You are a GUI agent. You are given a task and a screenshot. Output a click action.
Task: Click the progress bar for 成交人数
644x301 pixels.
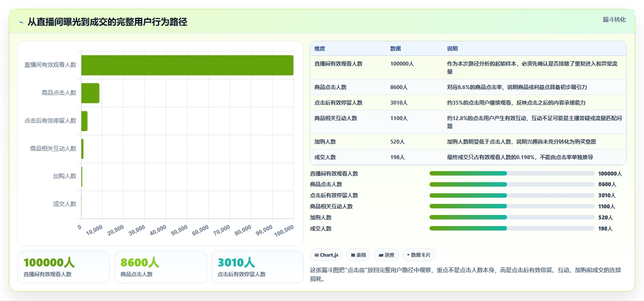512,228
